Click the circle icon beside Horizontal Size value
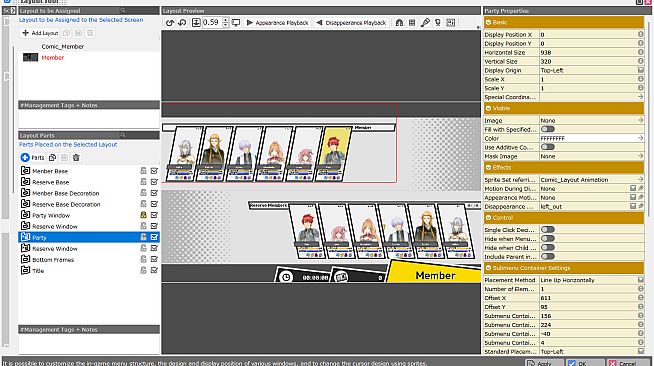Viewport: 654px width, 366px height. [641, 52]
